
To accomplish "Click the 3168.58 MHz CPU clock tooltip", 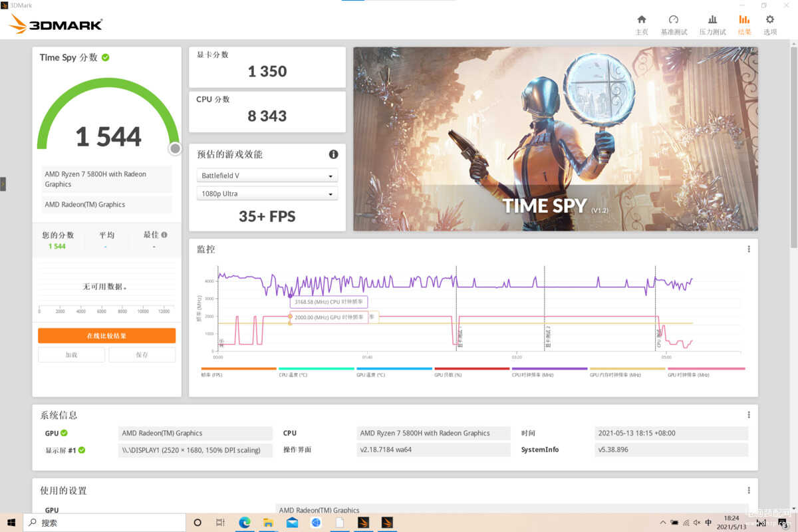I will 329,302.
